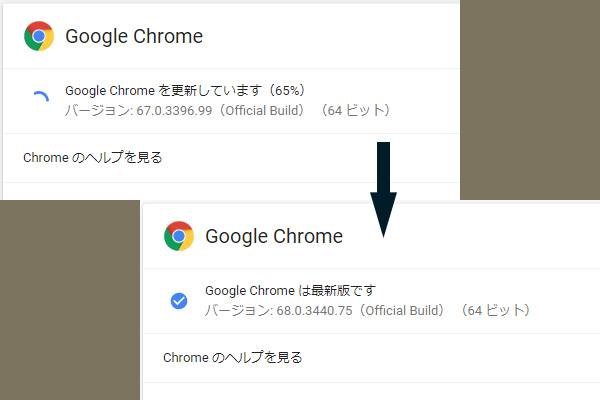Click the blue checkmark status icon

click(x=179, y=300)
